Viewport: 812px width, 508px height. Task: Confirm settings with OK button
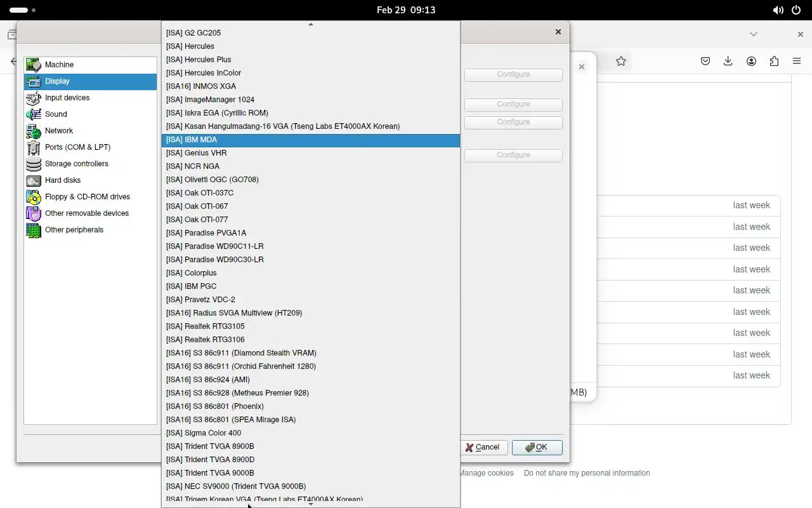point(537,447)
